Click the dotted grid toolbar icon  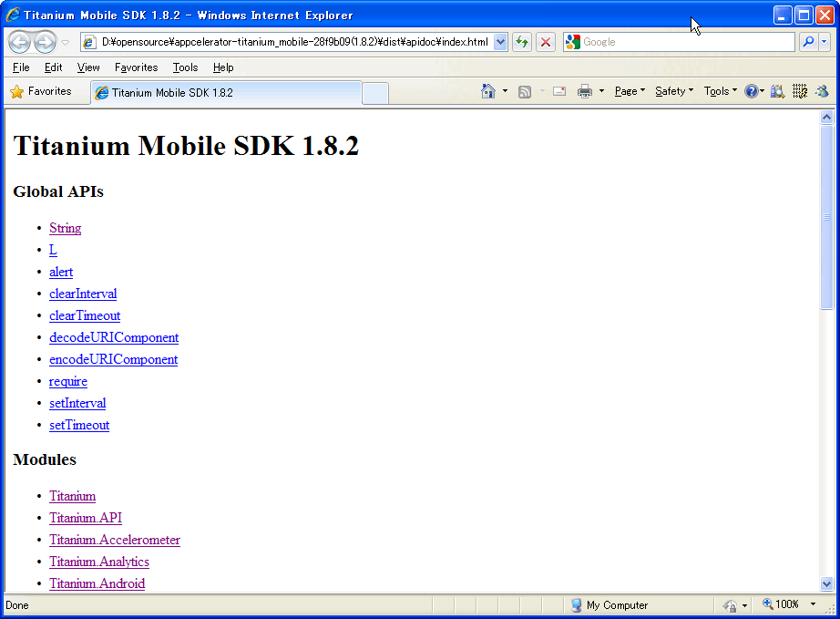[x=800, y=92]
